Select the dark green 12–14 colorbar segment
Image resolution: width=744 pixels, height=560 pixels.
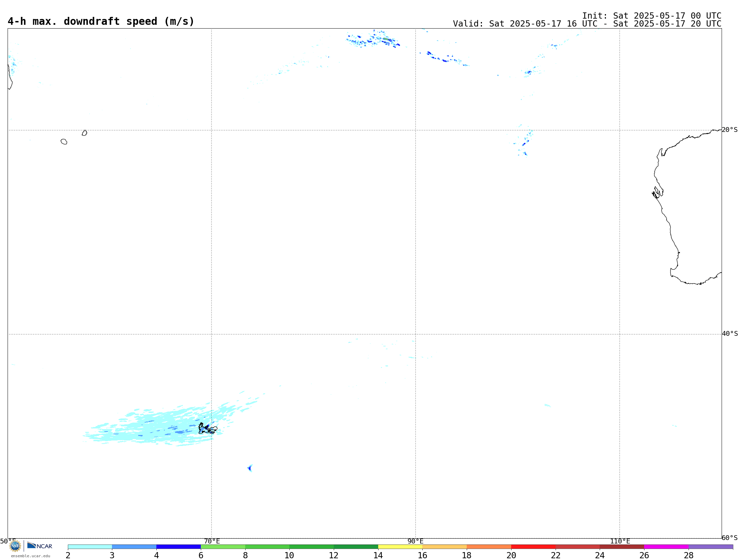point(356,547)
